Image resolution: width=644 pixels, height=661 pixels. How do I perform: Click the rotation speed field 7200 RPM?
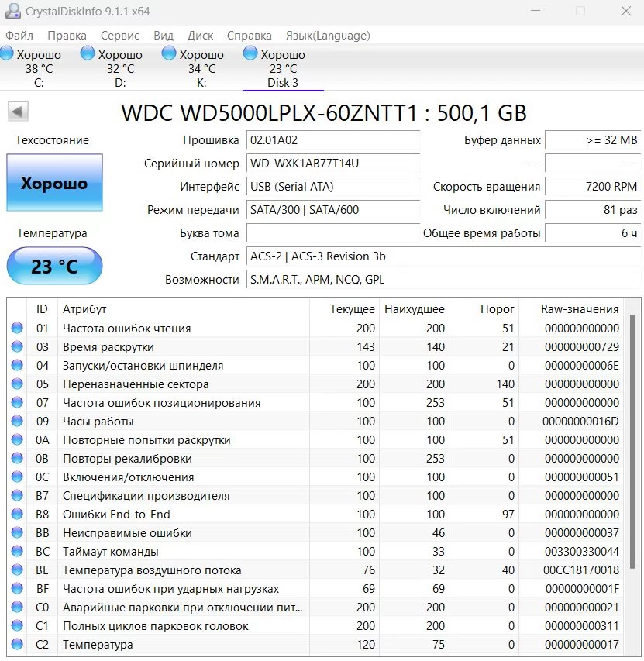pos(593,186)
